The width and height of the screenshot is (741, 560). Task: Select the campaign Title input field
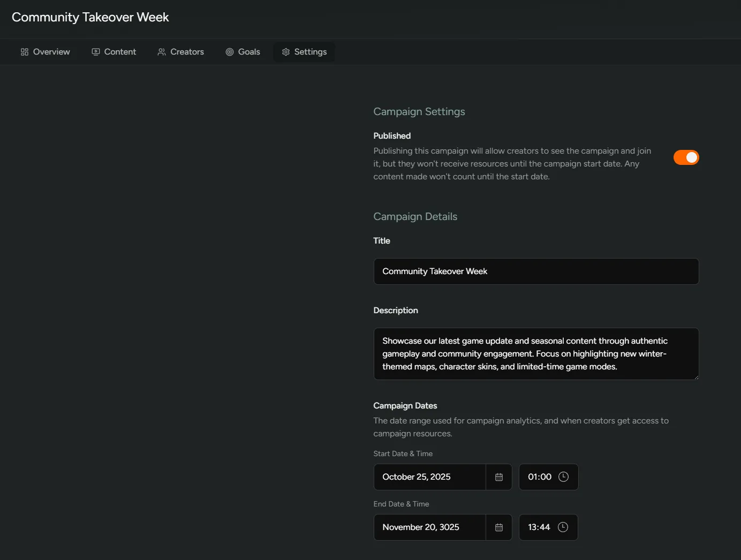click(x=535, y=271)
